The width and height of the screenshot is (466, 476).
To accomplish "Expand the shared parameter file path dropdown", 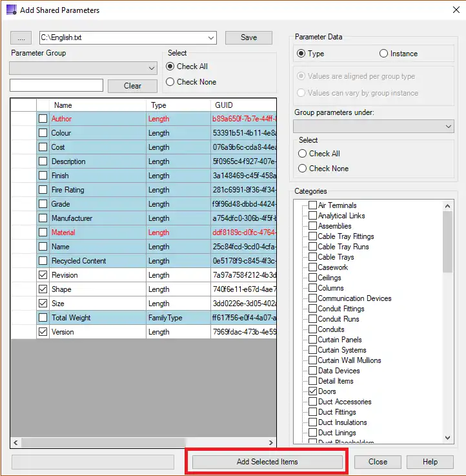I will point(211,38).
